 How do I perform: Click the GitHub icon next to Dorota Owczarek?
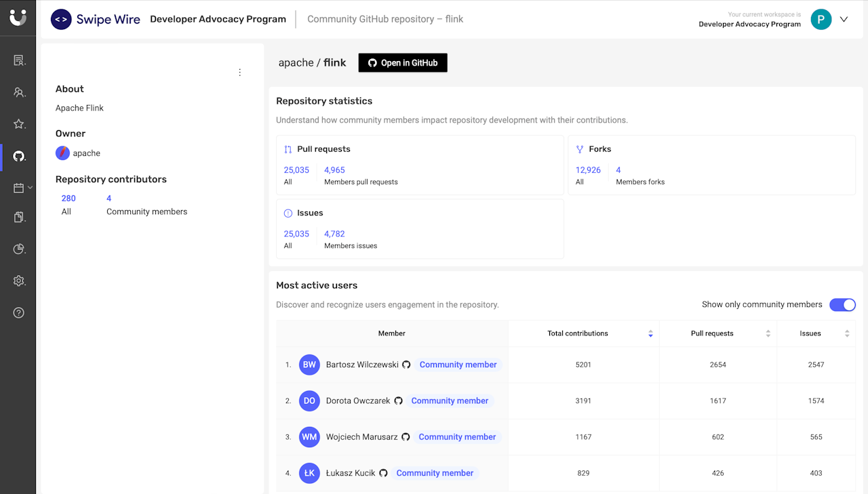[399, 401]
